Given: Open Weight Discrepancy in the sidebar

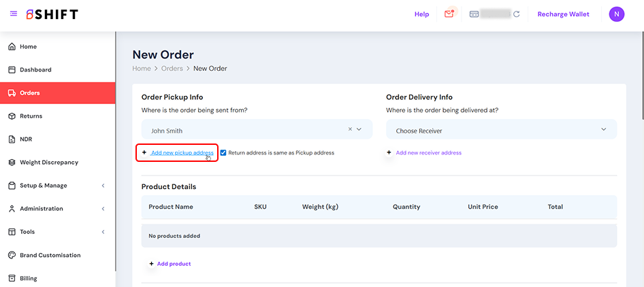Looking at the screenshot, I should pyautogui.click(x=48, y=163).
